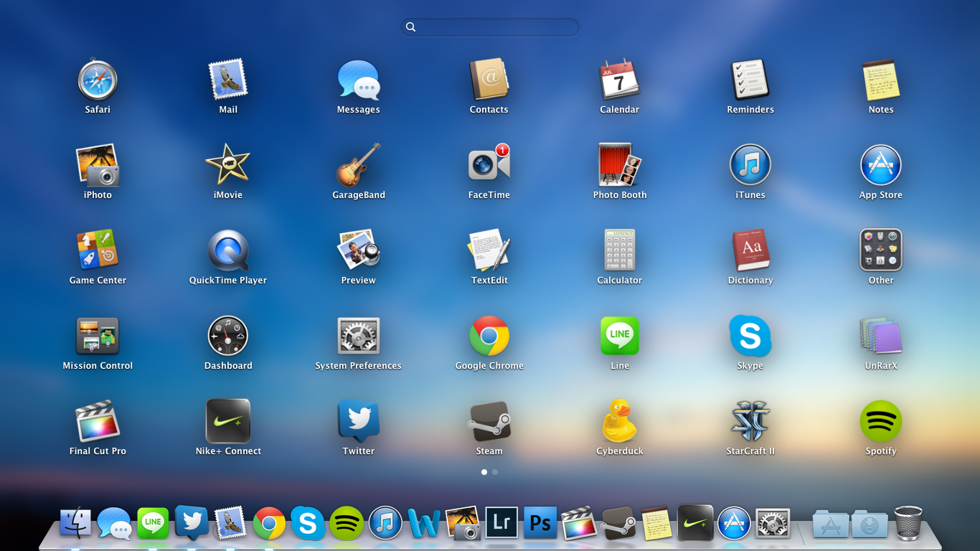
Task: Click the Line icon in the Dock
Action: pyautogui.click(x=153, y=523)
